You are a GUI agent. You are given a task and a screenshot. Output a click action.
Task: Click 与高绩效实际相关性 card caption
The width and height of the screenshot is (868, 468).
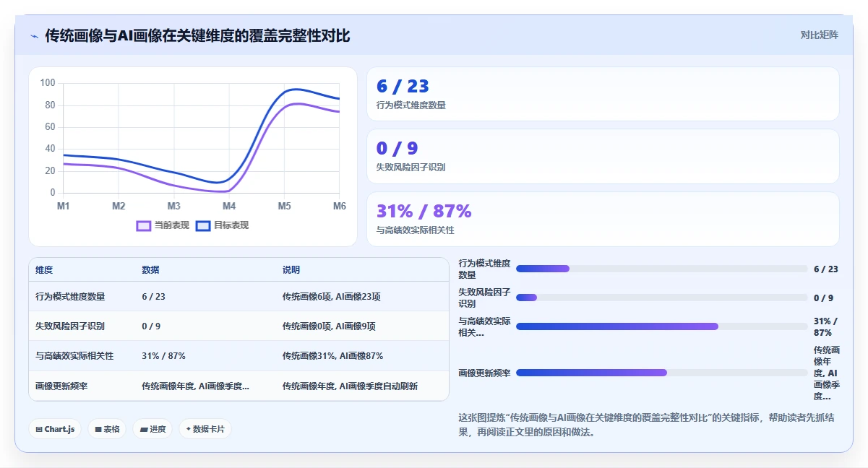coord(416,230)
